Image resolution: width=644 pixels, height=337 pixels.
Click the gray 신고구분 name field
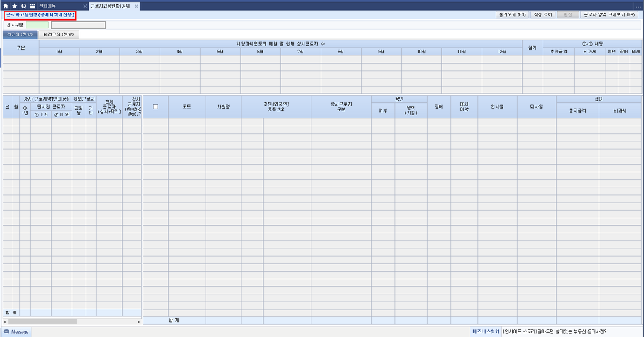click(x=78, y=25)
